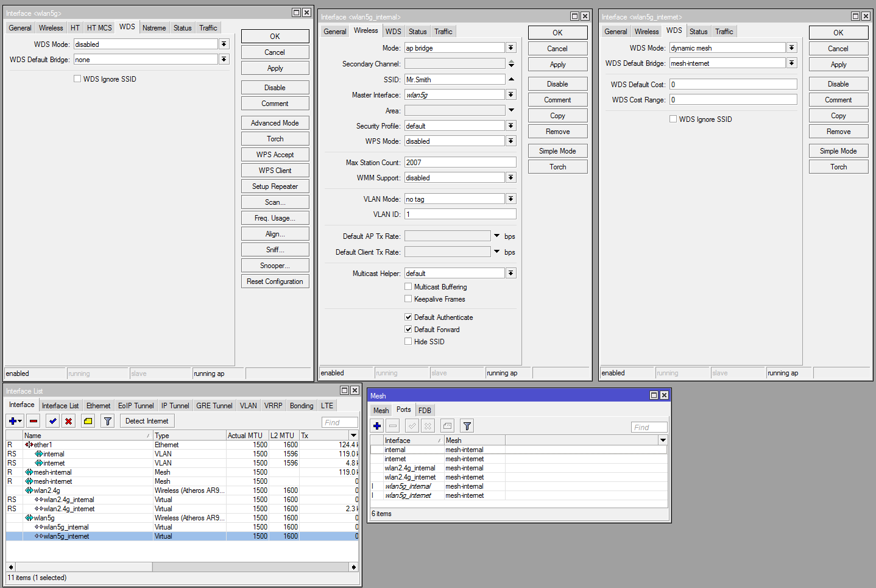
Task: Uncheck the Default Forward checkbox
Action: tap(408, 329)
